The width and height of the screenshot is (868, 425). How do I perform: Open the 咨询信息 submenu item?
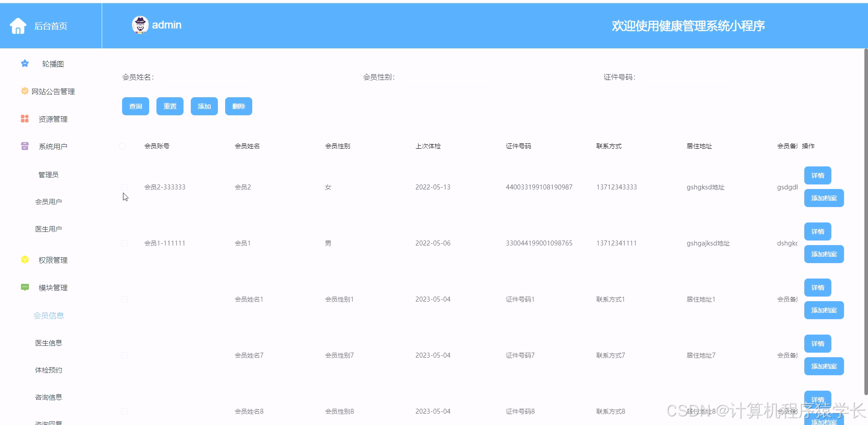48,397
